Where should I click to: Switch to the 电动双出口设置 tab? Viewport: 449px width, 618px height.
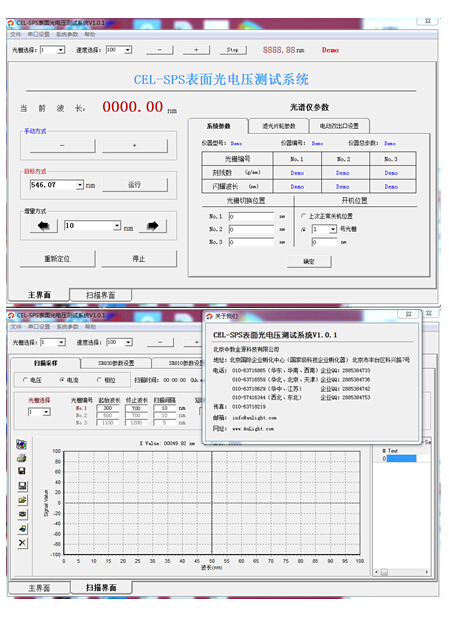(x=339, y=126)
